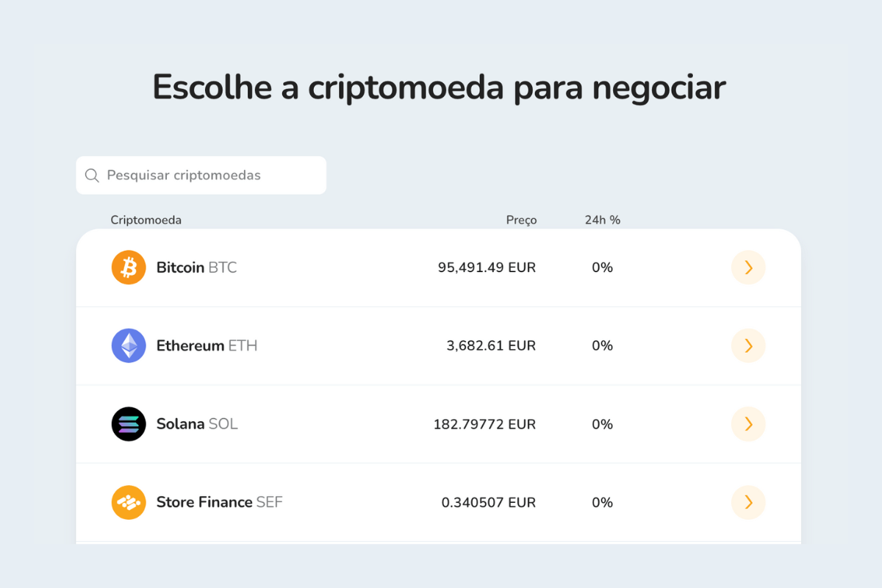
Task: Click the search magnifier icon
Action: coord(91,175)
